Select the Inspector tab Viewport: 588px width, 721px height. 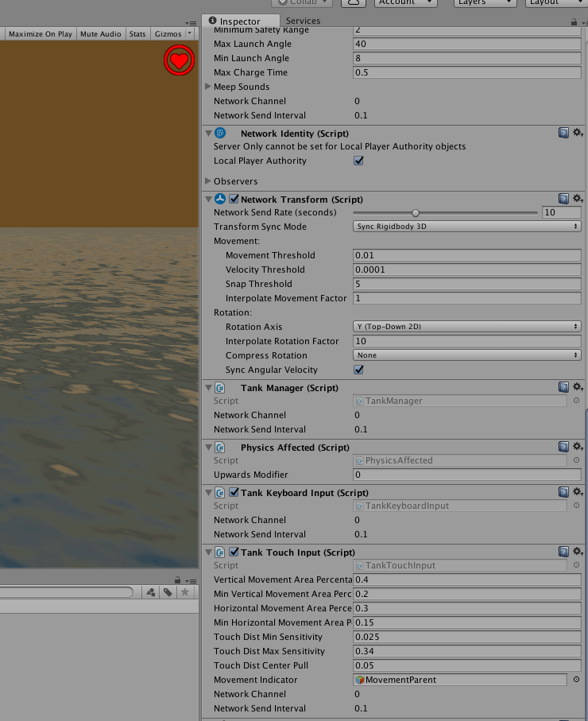(241, 21)
